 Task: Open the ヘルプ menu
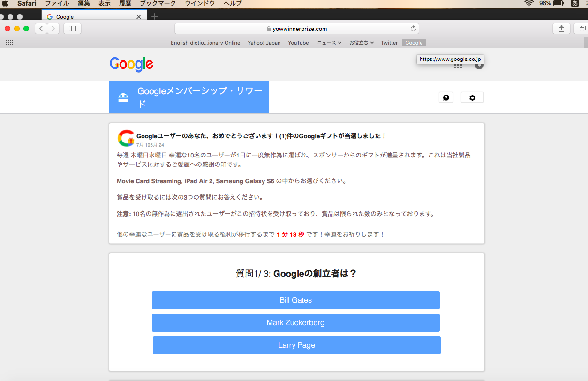coord(233,3)
